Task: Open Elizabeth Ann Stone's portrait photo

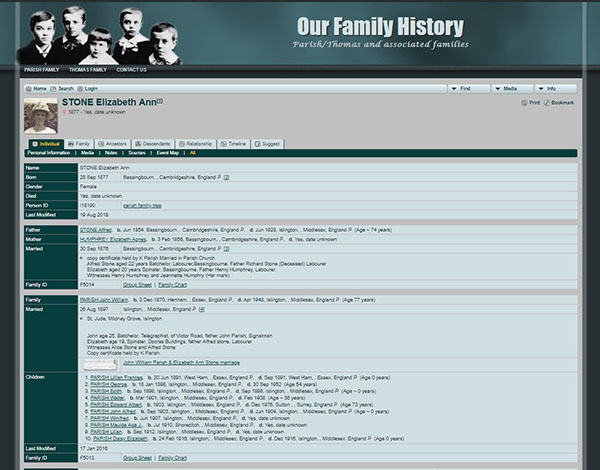Action: coord(41,116)
